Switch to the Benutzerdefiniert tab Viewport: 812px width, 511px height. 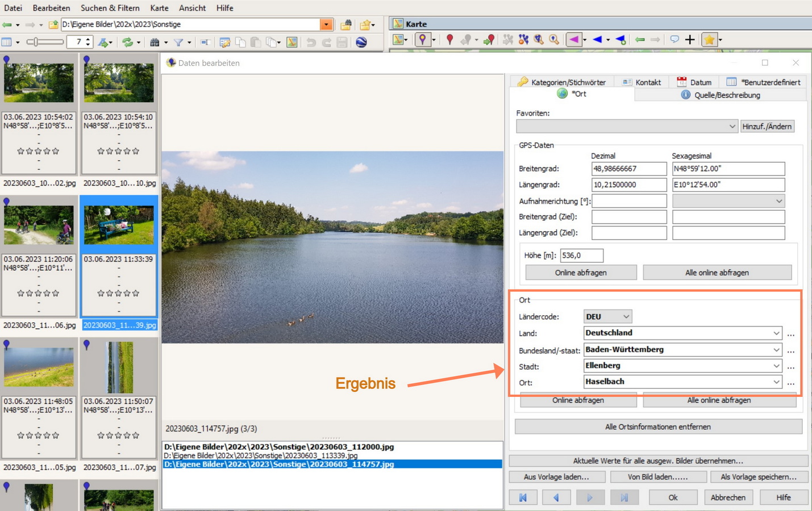pos(763,82)
